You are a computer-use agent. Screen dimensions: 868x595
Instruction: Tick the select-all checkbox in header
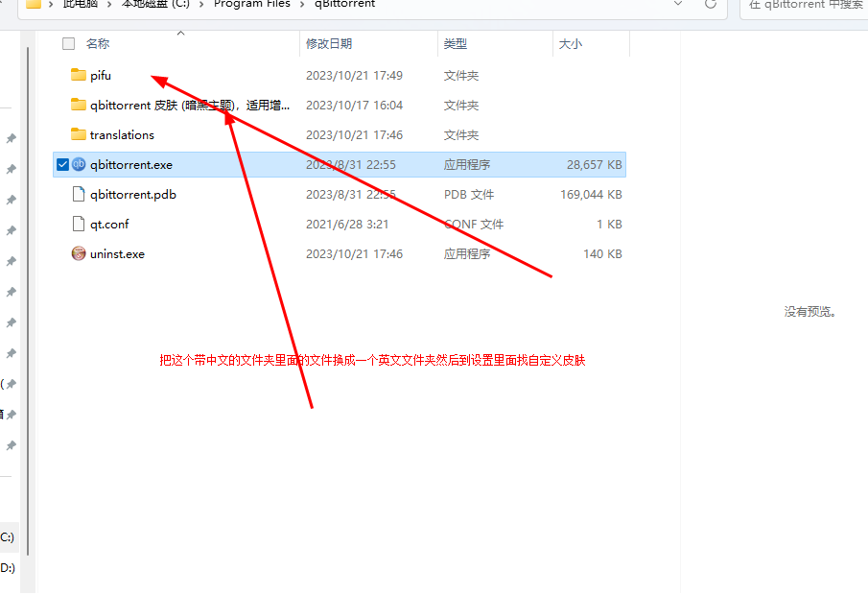68,44
